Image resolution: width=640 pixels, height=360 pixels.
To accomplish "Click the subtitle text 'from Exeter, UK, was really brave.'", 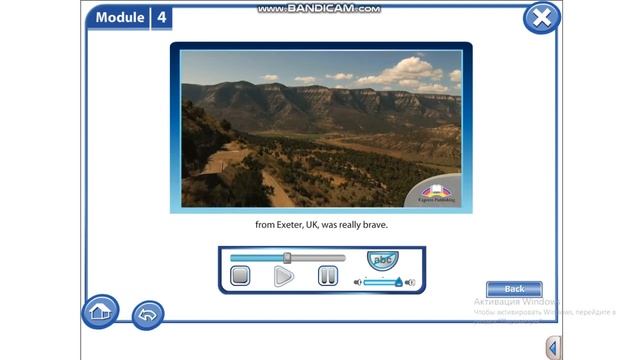I will coord(321,224).
